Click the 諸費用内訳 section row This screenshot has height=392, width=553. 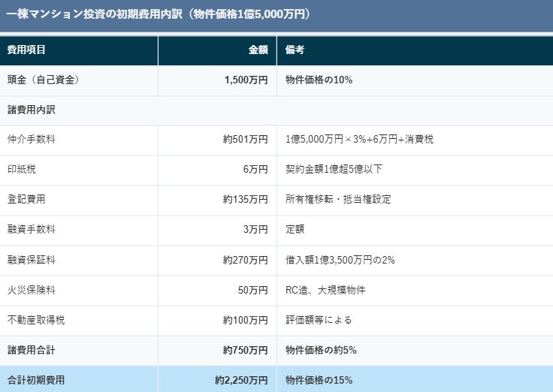32,110
